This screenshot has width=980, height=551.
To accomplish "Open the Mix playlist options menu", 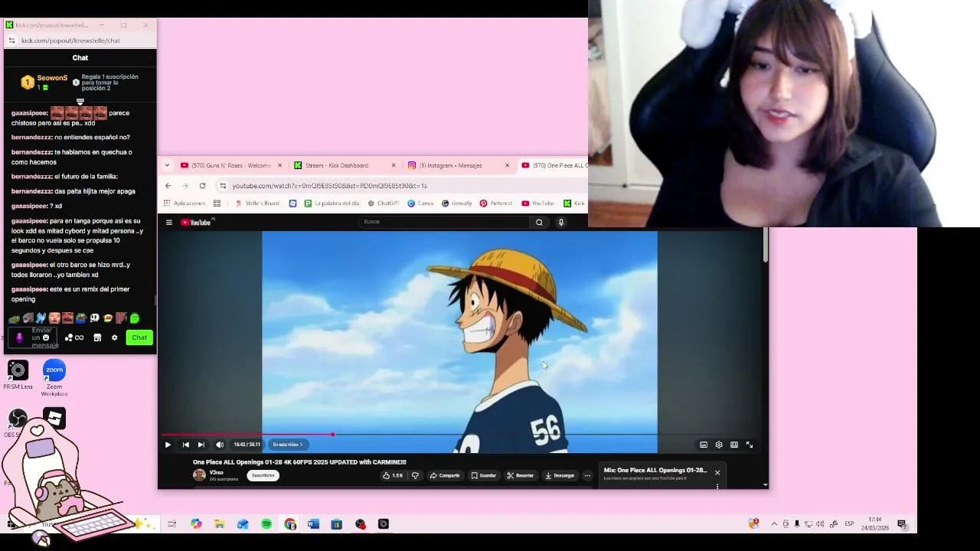I will click(x=717, y=486).
